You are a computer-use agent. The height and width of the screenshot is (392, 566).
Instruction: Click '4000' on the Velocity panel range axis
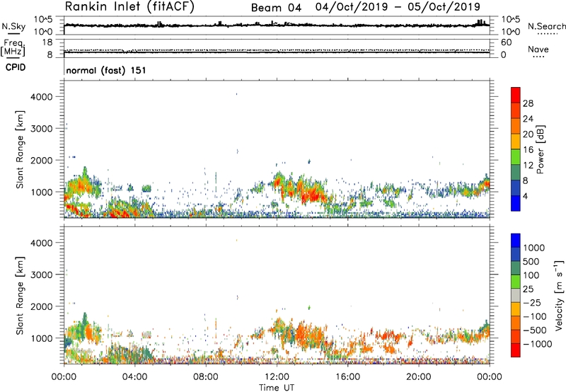pyautogui.click(x=42, y=243)
